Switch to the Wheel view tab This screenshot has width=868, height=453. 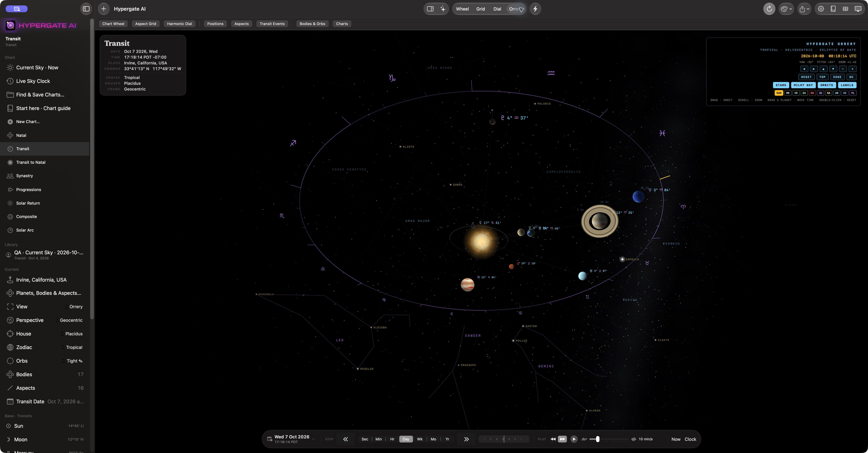[x=462, y=9]
